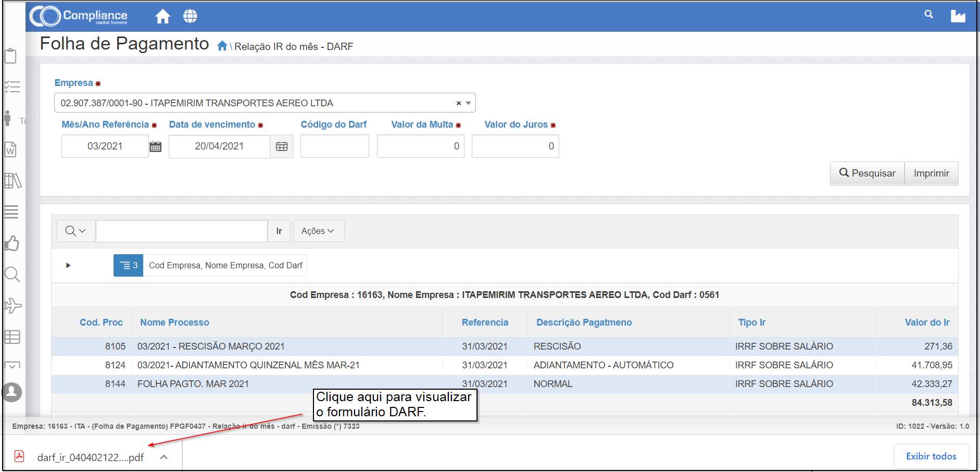Open the person icon in sidebar
The height and width of the screenshot is (472, 980).
point(7,118)
